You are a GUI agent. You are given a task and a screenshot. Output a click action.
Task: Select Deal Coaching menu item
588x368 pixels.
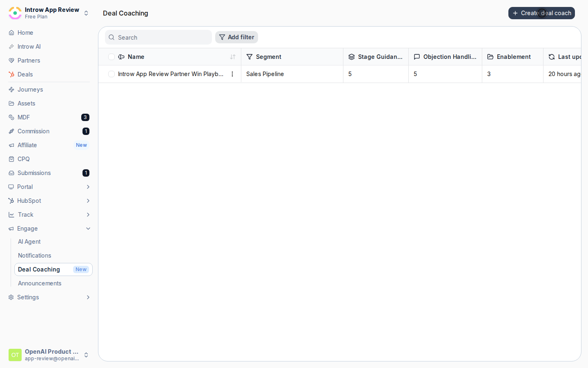[x=53, y=269]
